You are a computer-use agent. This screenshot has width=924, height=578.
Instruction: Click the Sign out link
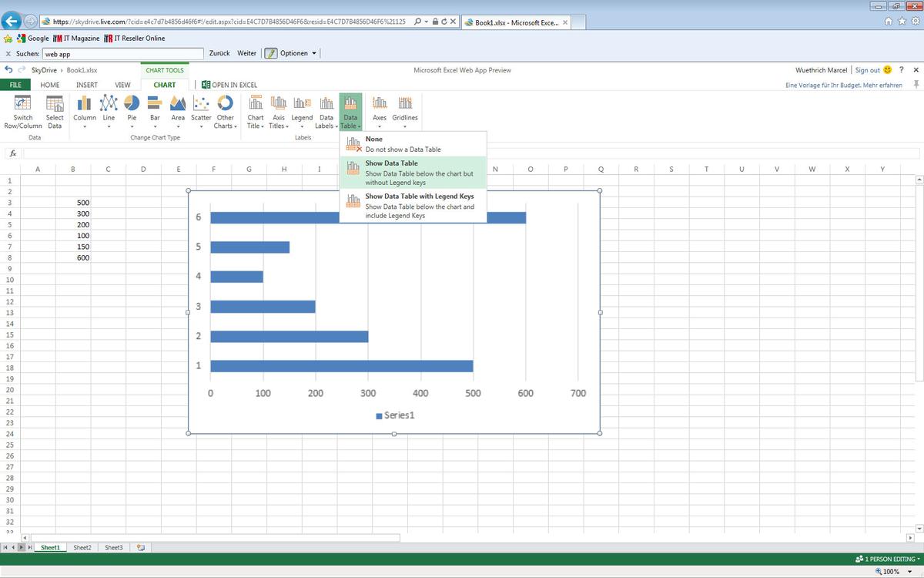point(867,70)
